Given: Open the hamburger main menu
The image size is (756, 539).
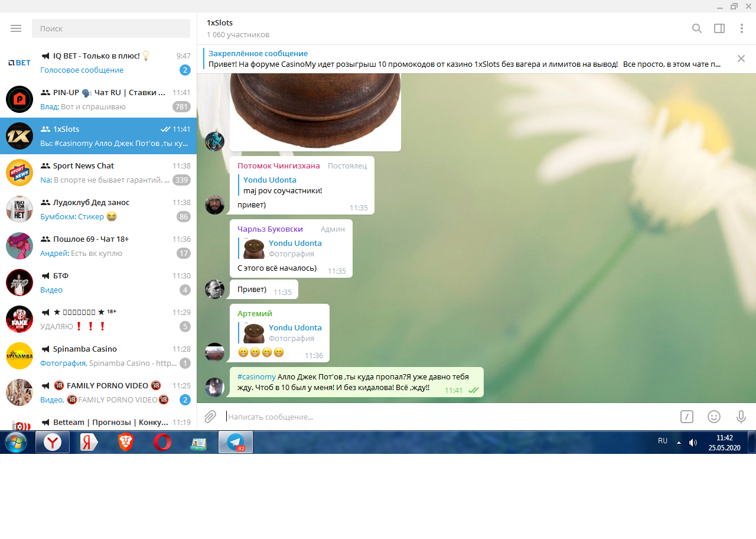Looking at the screenshot, I should (x=16, y=28).
